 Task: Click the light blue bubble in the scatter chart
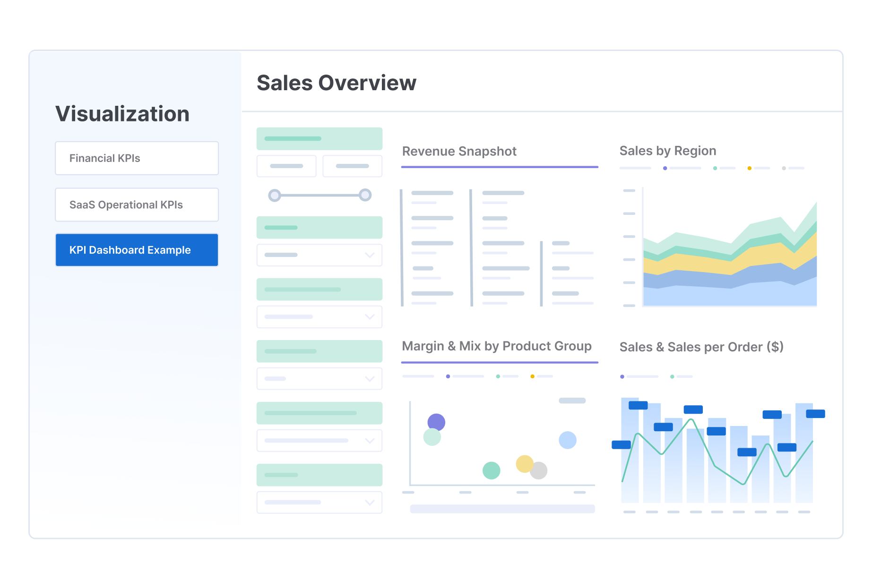pos(568,440)
